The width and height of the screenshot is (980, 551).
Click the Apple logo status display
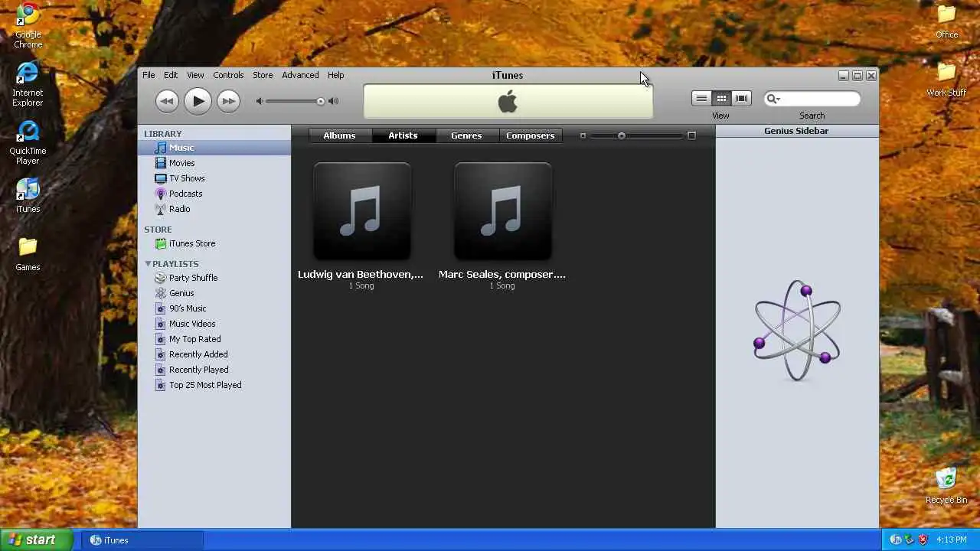[x=508, y=102]
